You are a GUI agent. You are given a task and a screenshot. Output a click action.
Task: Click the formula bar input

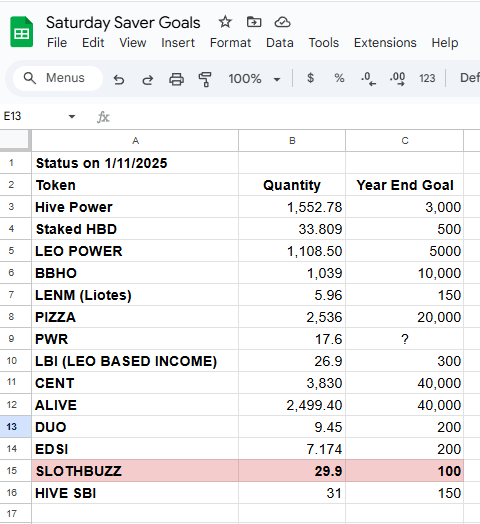[x=296, y=117]
